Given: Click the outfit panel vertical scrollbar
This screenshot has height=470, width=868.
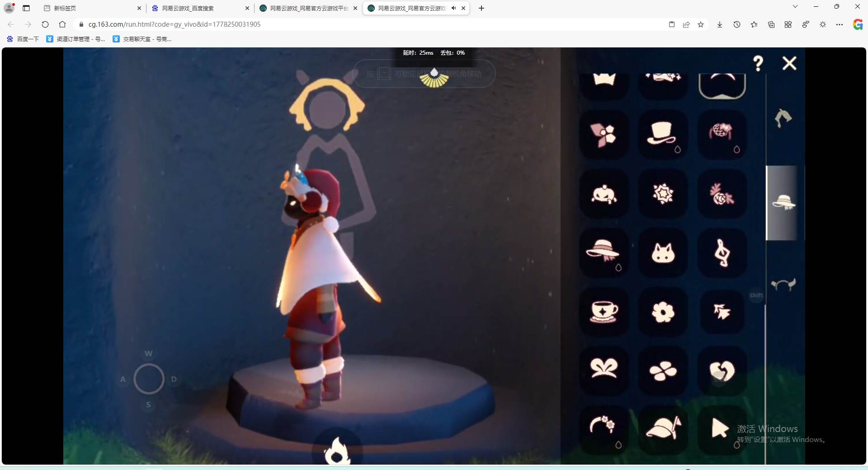Looking at the screenshot, I should click(765, 384).
